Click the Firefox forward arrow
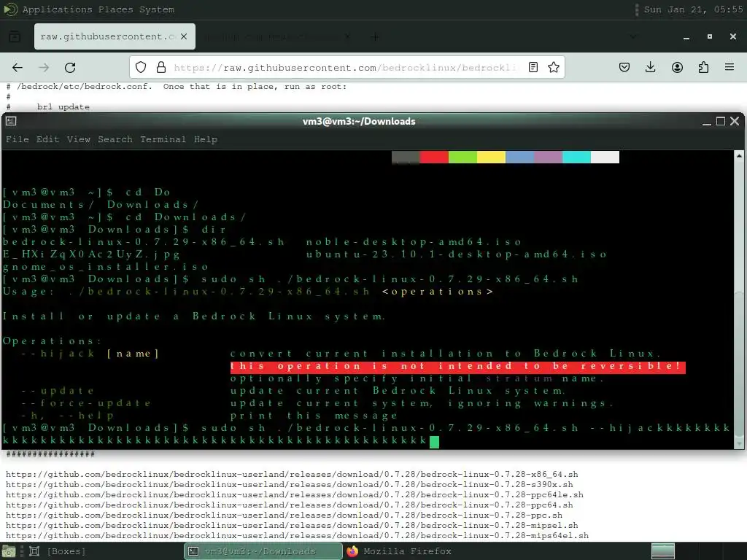Screen dimensions: 747x560 tap(44, 68)
